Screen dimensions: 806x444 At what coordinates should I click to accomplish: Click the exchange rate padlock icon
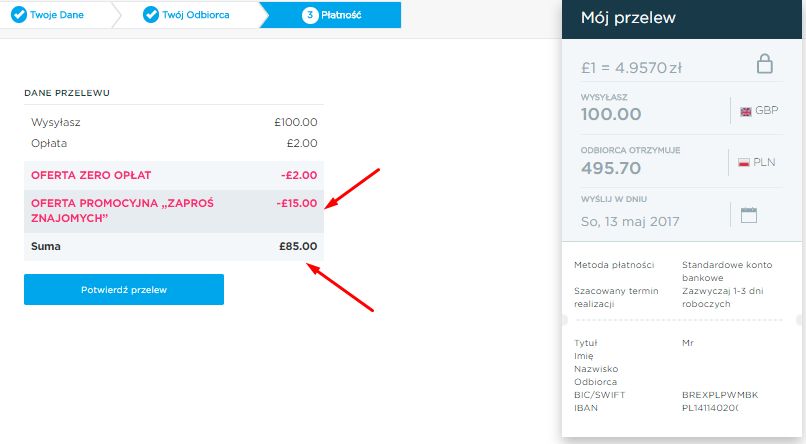coord(764,64)
